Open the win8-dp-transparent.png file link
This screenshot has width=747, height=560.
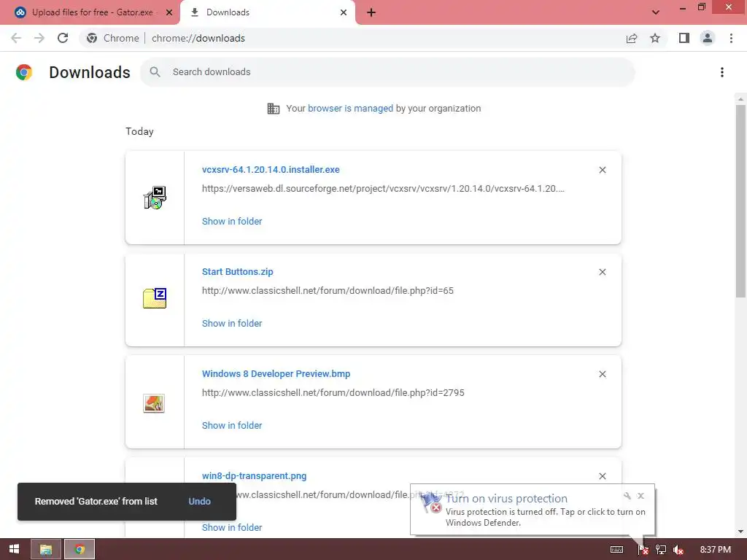click(x=254, y=475)
